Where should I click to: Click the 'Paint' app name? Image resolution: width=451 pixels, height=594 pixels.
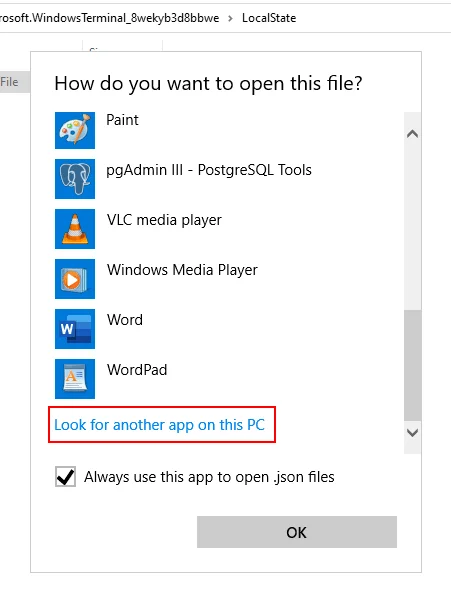tap(122, 120)
